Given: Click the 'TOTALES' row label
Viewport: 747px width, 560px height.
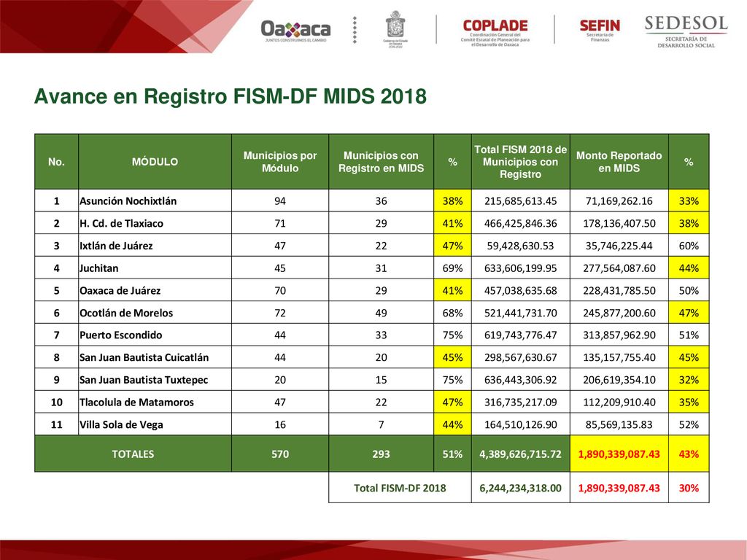Looking at the screenshot, I should tap(133, 454).
